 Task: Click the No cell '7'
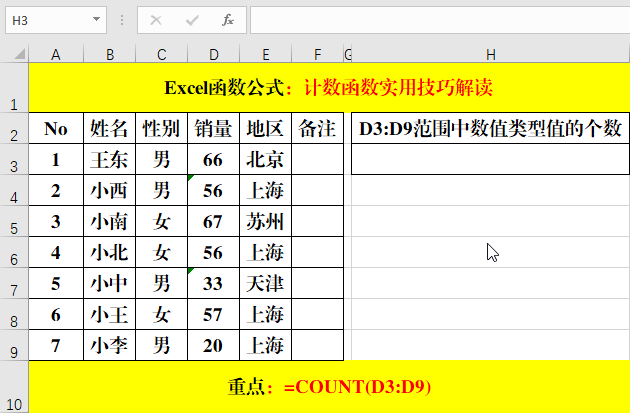(56, 346)
